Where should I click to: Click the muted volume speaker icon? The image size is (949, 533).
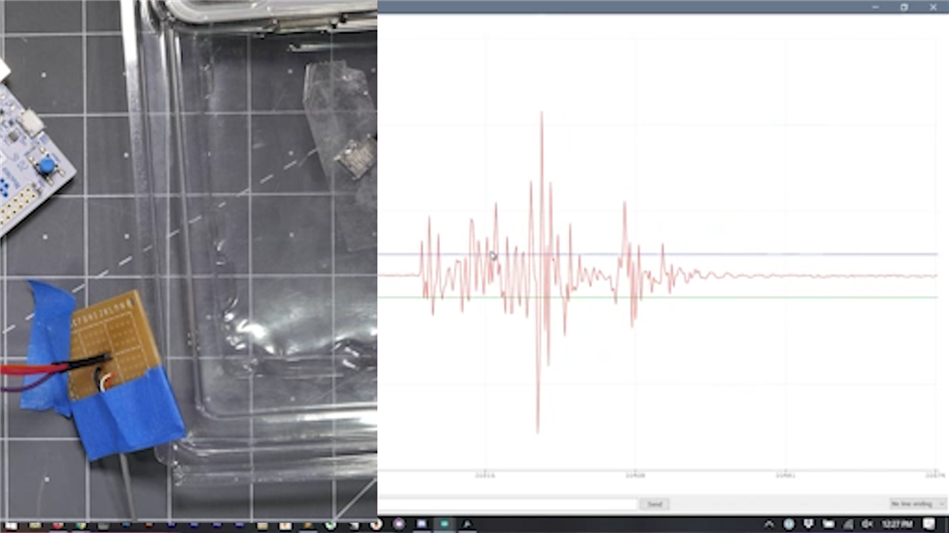pyautogui.click(x=867, y=524)
